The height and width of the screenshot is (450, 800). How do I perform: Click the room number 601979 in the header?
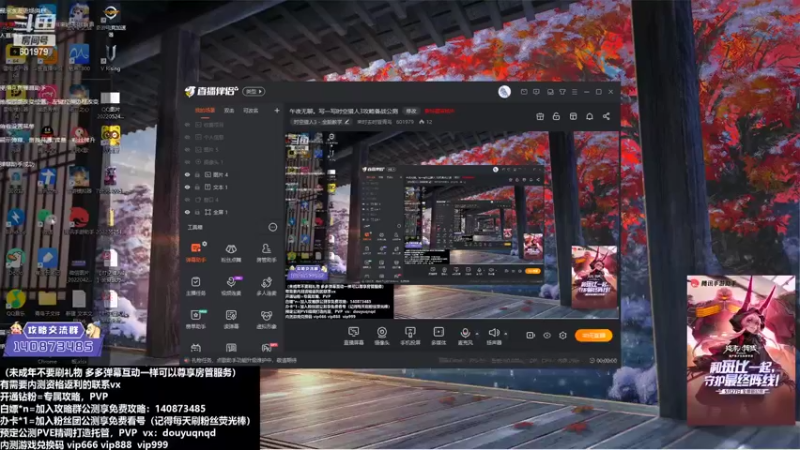[405, 122]
